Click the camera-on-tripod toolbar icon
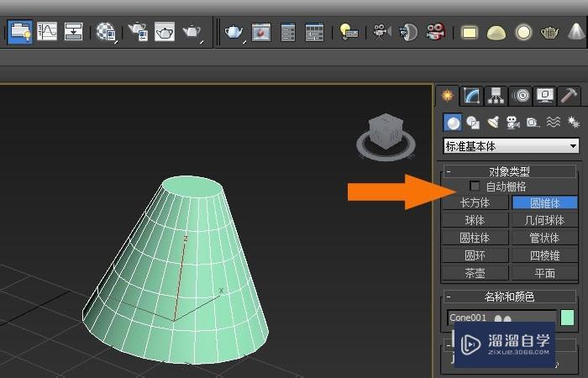 pos(381,32)
